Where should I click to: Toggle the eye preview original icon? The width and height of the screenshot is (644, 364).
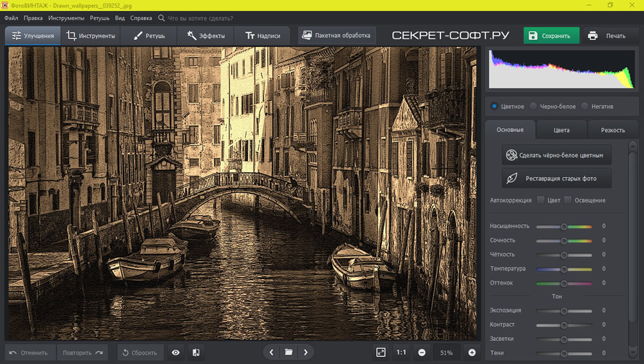(x=175, y=352)
